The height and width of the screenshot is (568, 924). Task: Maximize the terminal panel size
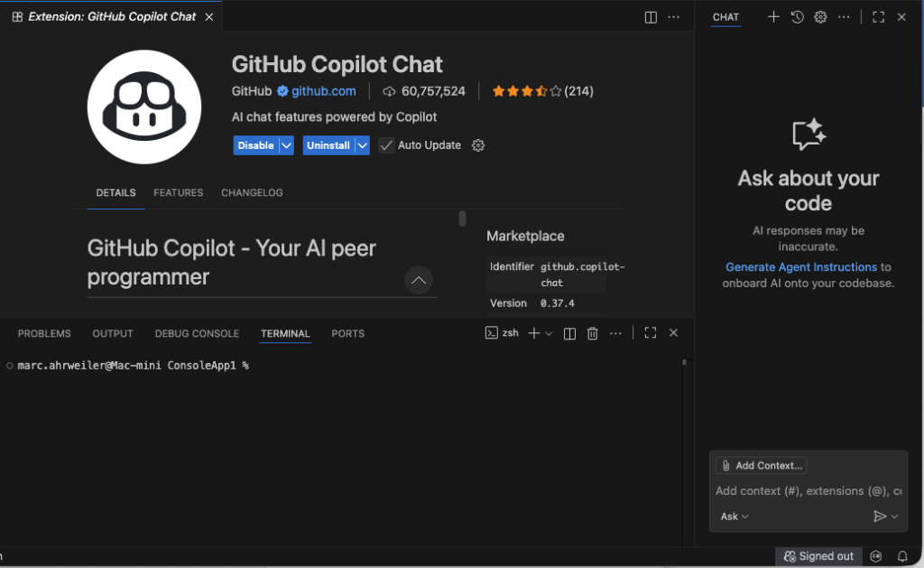[650, 333]
